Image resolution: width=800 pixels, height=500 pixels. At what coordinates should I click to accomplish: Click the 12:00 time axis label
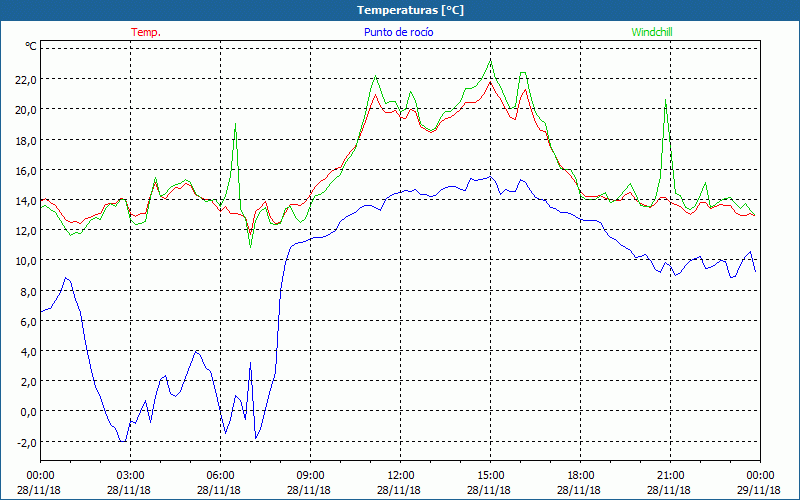point(400,476)
